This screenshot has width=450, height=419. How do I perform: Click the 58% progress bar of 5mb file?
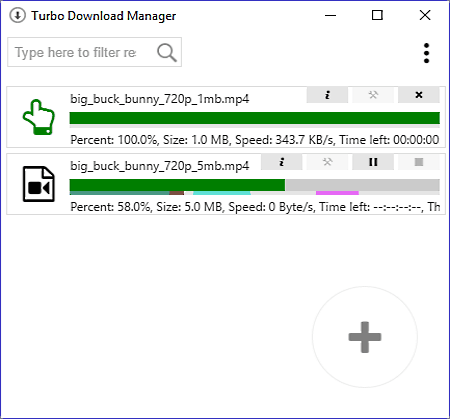pos(255,185)
